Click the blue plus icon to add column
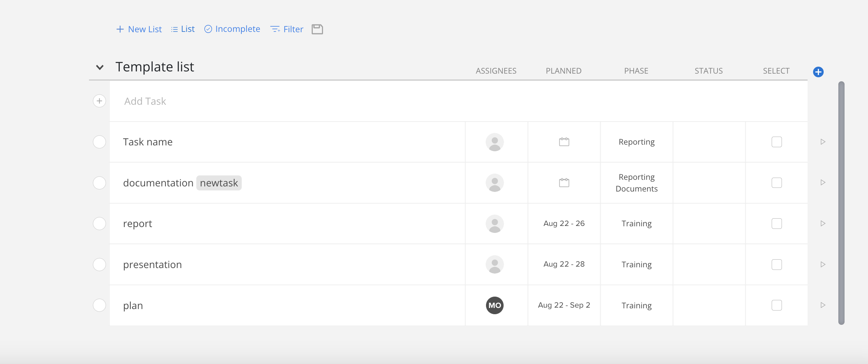Image resolution: width=868 pixels, height=364 pixels. (x=819, y=72)
